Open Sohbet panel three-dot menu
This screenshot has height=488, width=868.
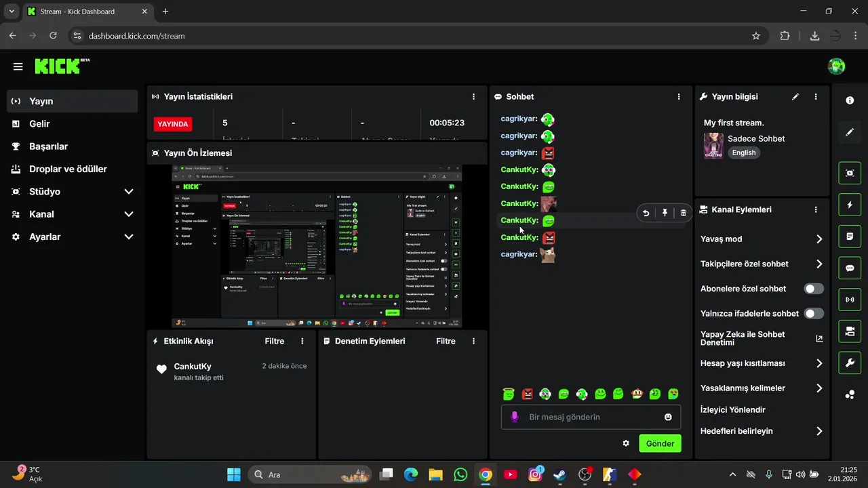(x=679, y=97)
